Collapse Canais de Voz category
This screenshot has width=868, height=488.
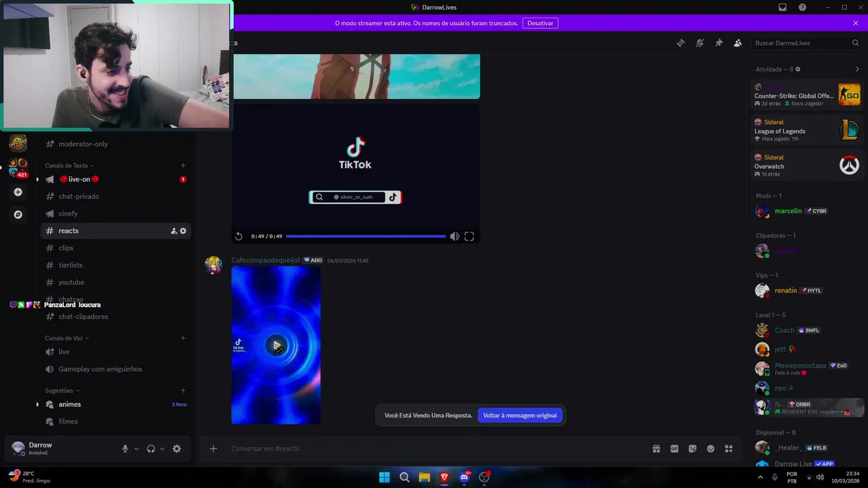click(x=67, y=338)
